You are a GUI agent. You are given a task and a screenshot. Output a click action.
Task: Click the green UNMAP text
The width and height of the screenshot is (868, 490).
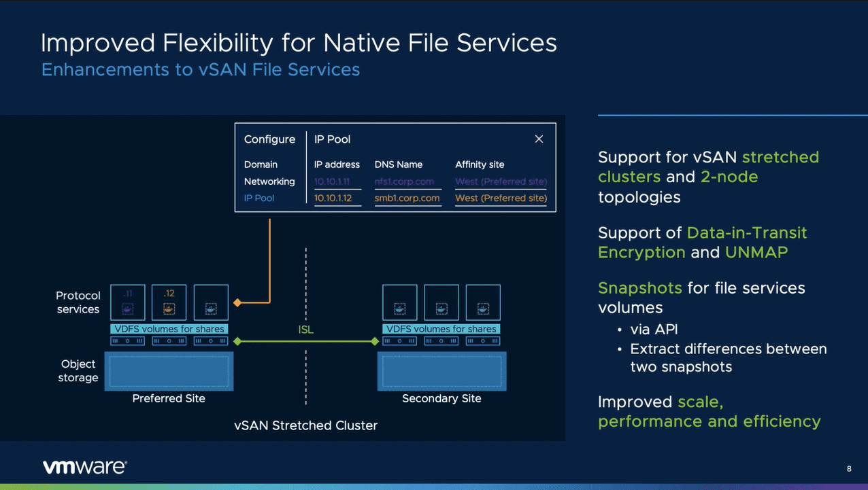point(756,252)
